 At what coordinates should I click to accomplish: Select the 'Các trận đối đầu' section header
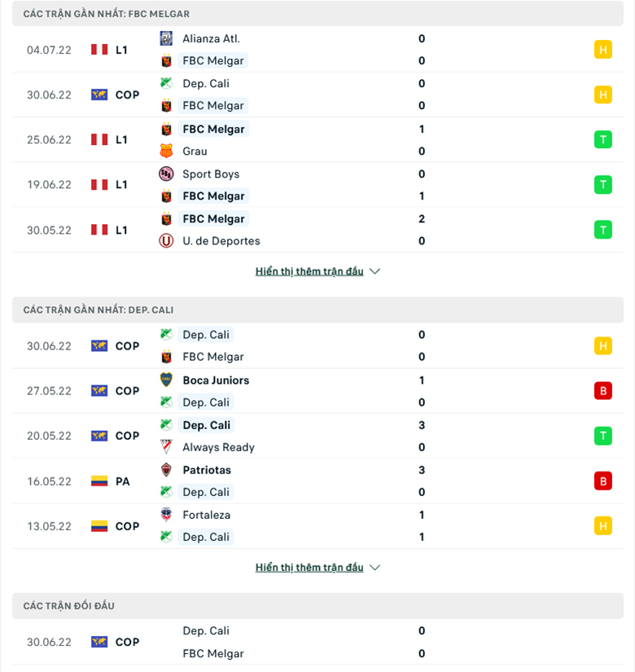[x=317, y=605]
